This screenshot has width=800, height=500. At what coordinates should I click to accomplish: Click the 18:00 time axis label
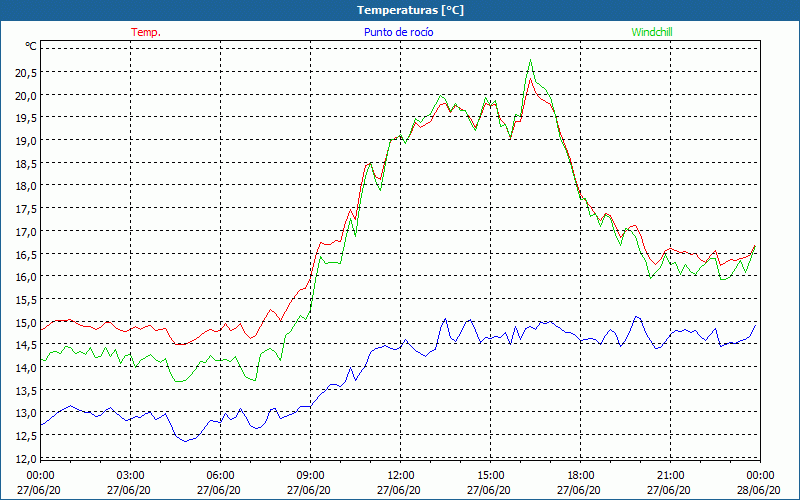pos(580,476)
